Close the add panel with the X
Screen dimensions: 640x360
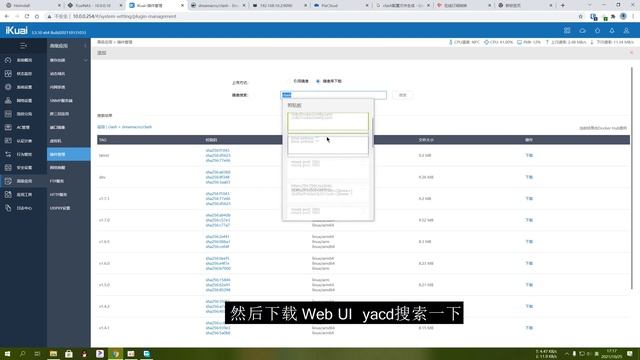(631, 53)
